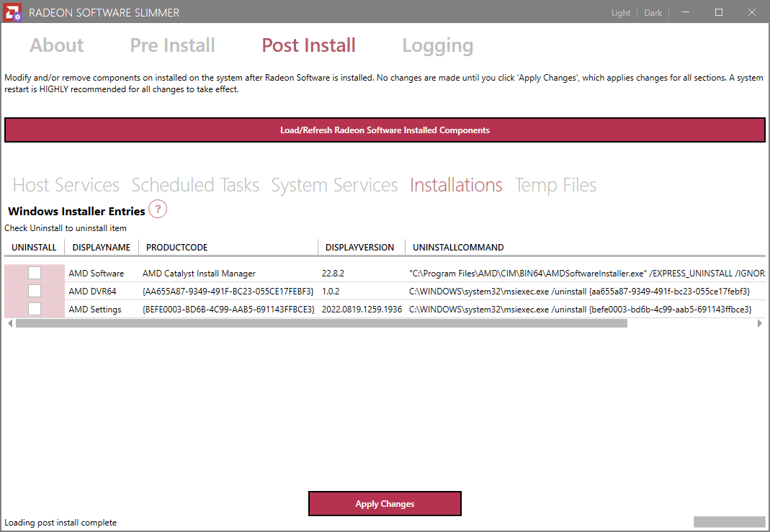The image size is (770, 532).
Task: Close the Radeon Software Slimmer window
Action: [752, 12]
